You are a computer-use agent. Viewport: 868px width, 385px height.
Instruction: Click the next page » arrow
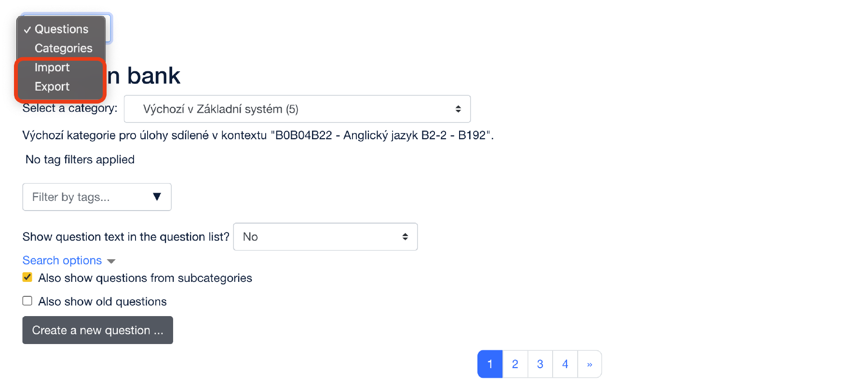point(589,364)
